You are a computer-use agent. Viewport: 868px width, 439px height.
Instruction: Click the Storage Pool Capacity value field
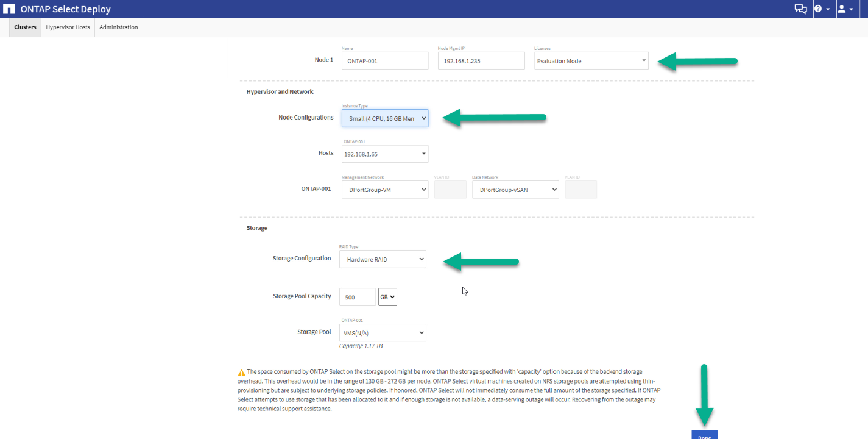pyautogui.click(x=358, y=297)
